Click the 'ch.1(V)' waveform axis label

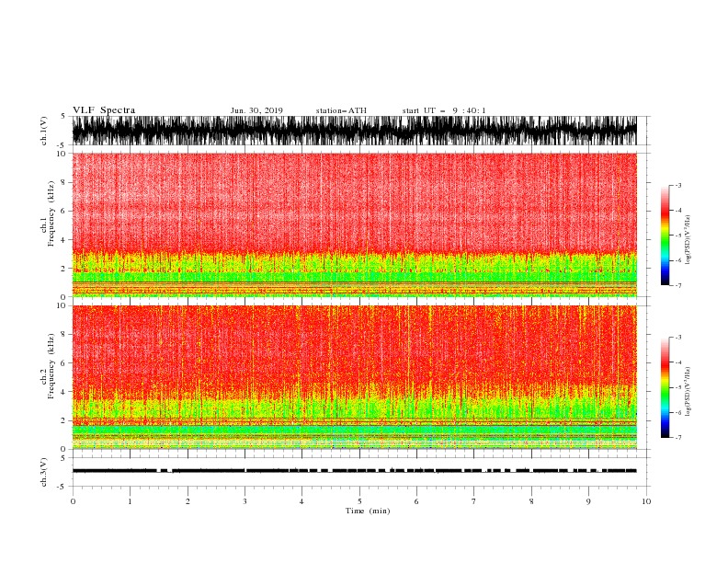tap(44, 131)
